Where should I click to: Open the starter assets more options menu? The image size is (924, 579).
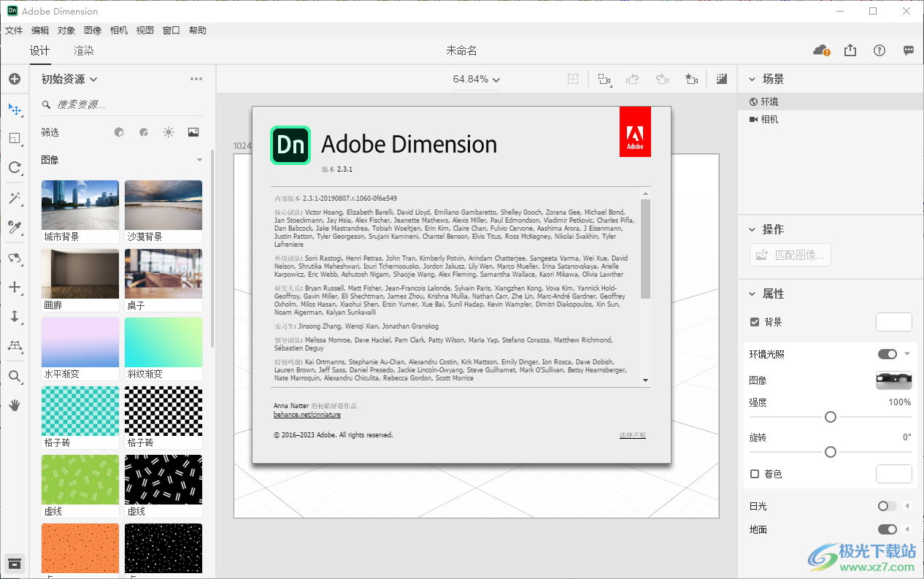(196, 79)
